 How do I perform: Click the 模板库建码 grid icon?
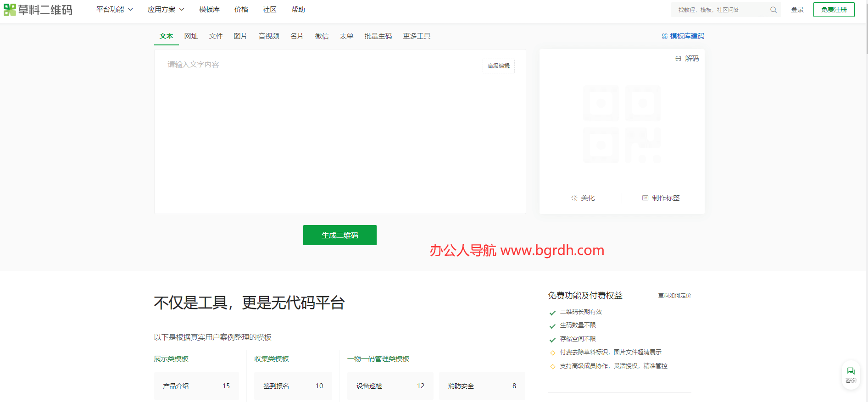(664, 36)
